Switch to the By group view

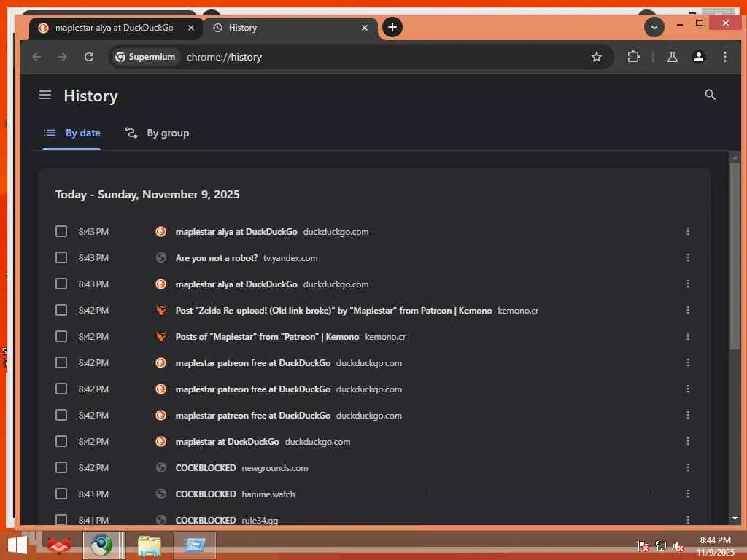(x=158, y=133)
